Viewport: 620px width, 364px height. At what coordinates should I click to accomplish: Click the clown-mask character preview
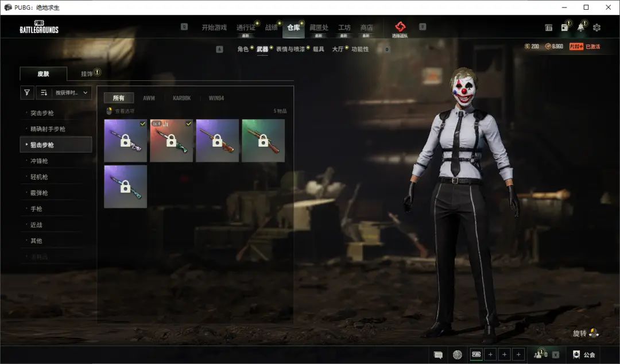tap(461, 204)
